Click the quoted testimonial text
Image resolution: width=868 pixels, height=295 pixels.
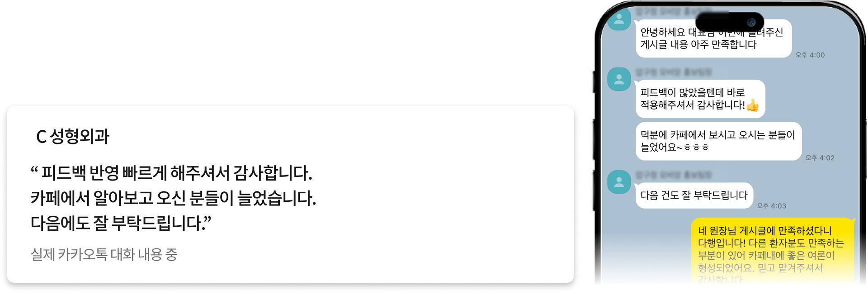173,198
